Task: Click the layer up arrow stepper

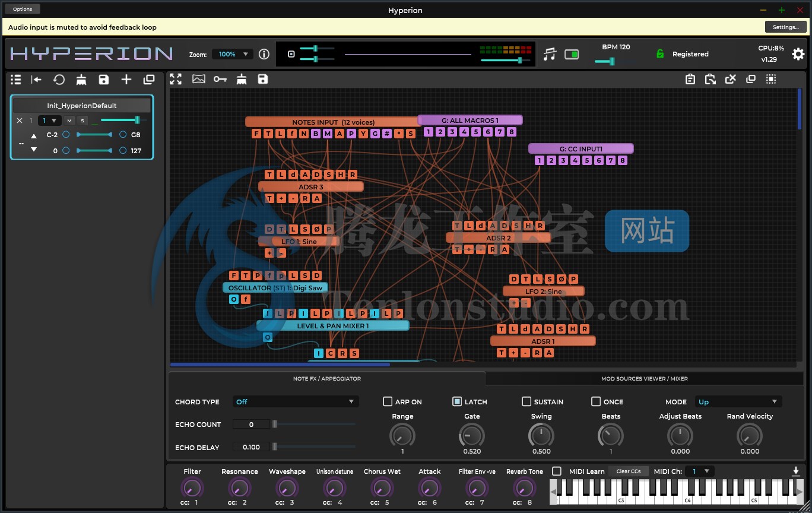Action: click(x=34, y=137)
